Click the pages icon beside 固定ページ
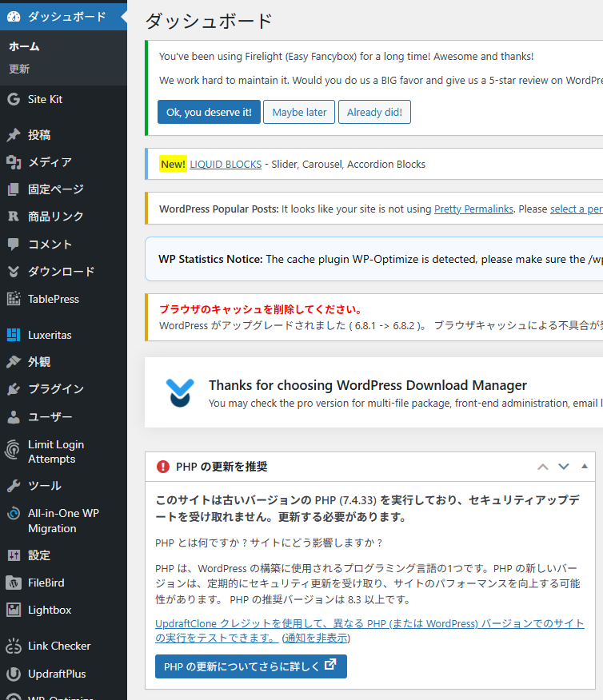Image resolution: width=603 pixels, height=700 pixels. pyautogui.click(x=14, y=189)
